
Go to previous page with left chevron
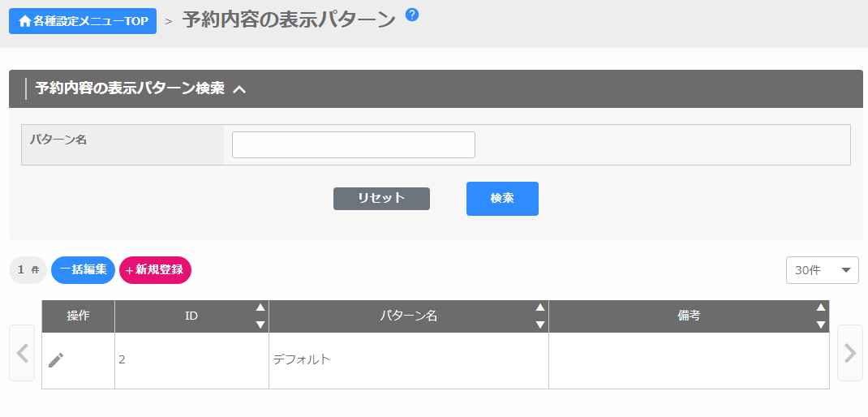22,353
